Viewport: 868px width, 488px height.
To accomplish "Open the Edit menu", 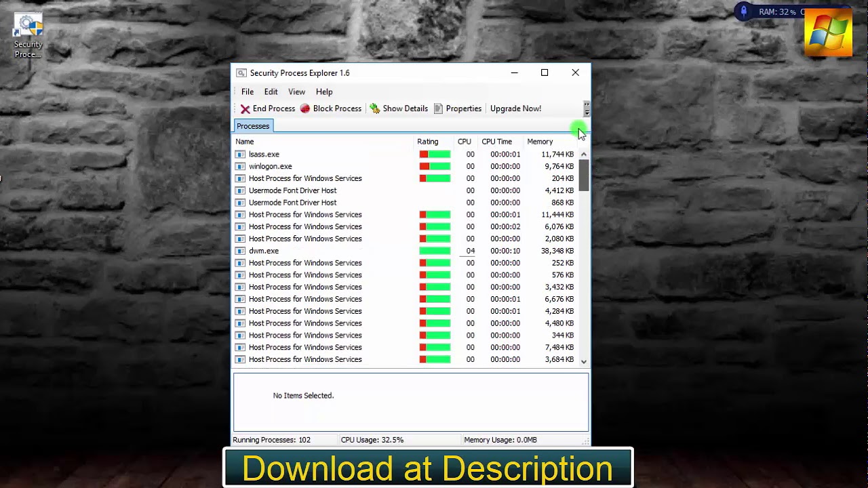I will (x=271, y=91).
